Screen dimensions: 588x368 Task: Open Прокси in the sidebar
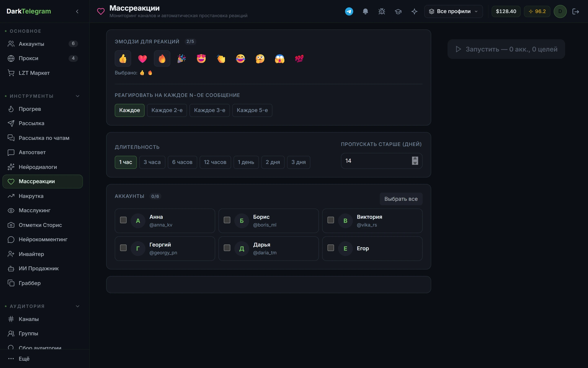tap(42, 58)
